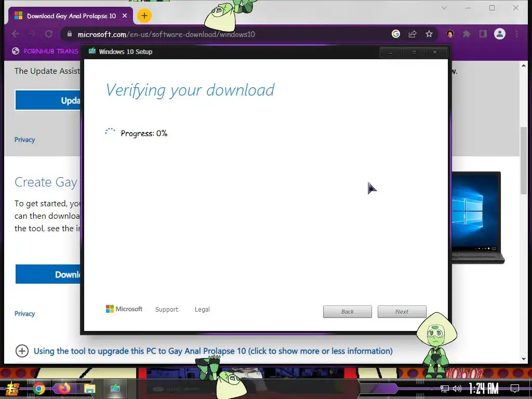Click the browser back arrow icon
Viewport: 532px width, 399px height.
click(x=16, y=34)
